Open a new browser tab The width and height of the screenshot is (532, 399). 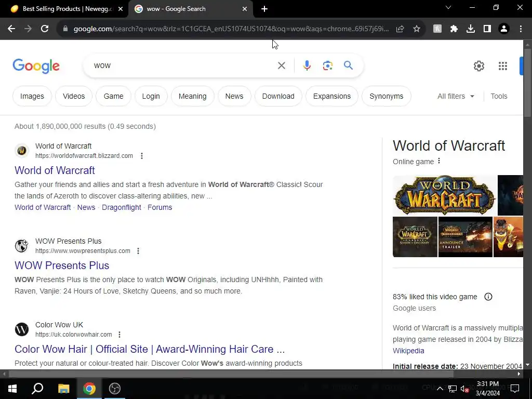(264, 9)
